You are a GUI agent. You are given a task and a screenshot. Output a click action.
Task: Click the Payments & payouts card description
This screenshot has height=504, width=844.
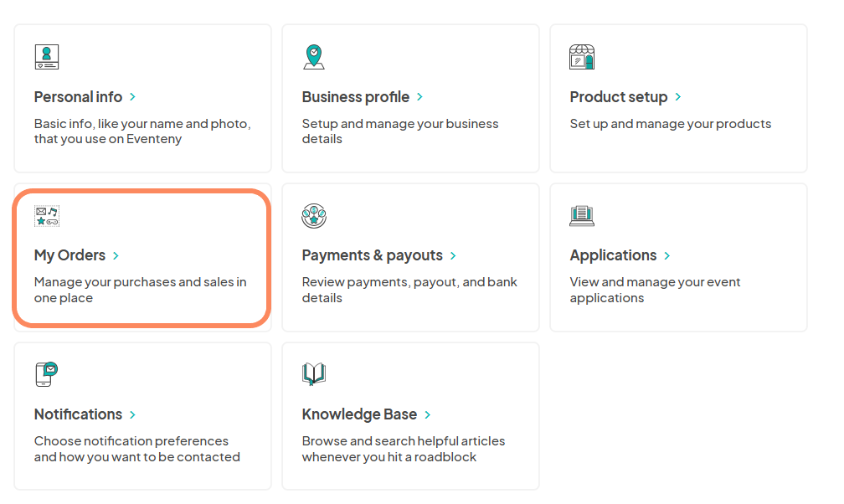coord(408,290)
